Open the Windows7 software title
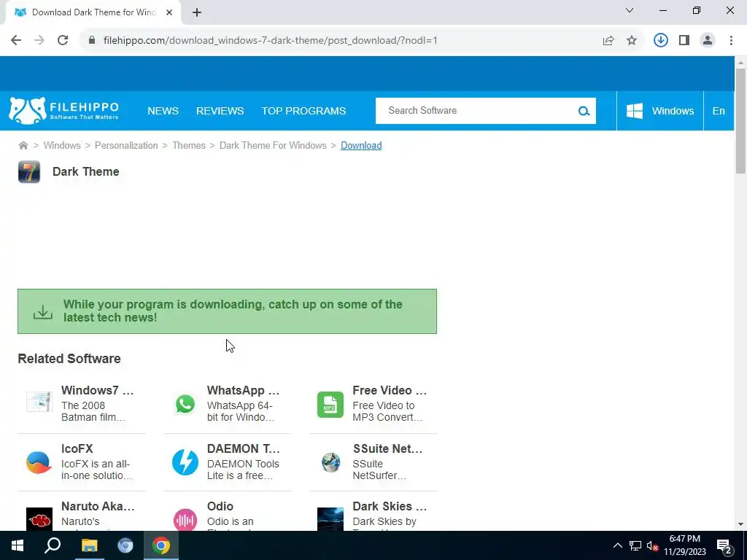The height and width of the screenshot is (560, 747). 98,390
